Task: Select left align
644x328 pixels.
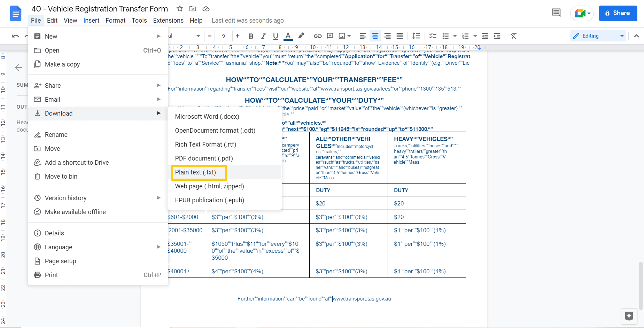Action: click(363, 36)
